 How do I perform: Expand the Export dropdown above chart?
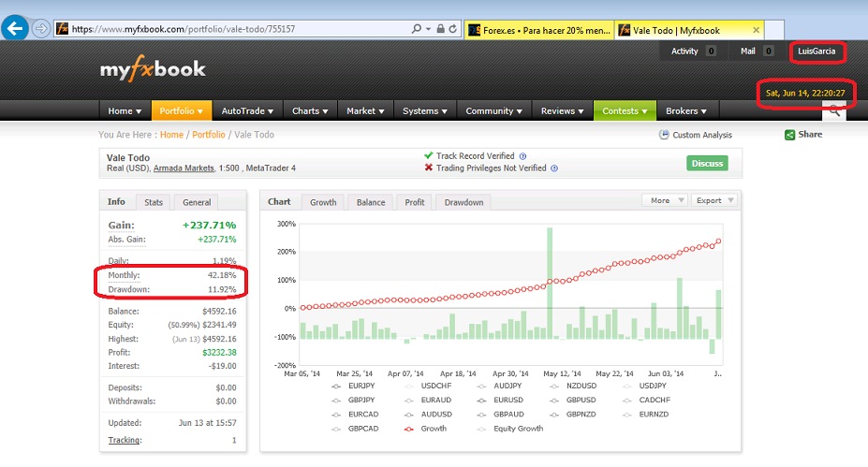pos(715,200)
